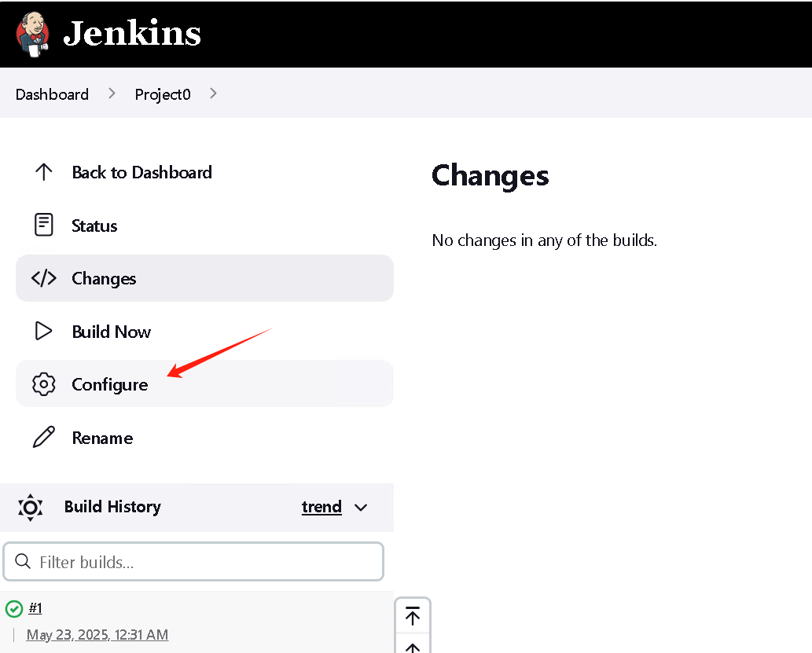Click the green success icon for build #1
This screenshot has height=653, width=812.
tap(14, 609)
